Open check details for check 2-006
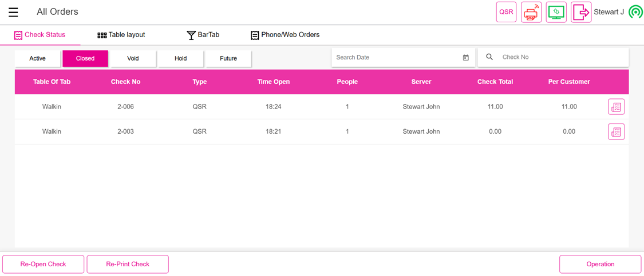The image size is (644, 276). 616,107
